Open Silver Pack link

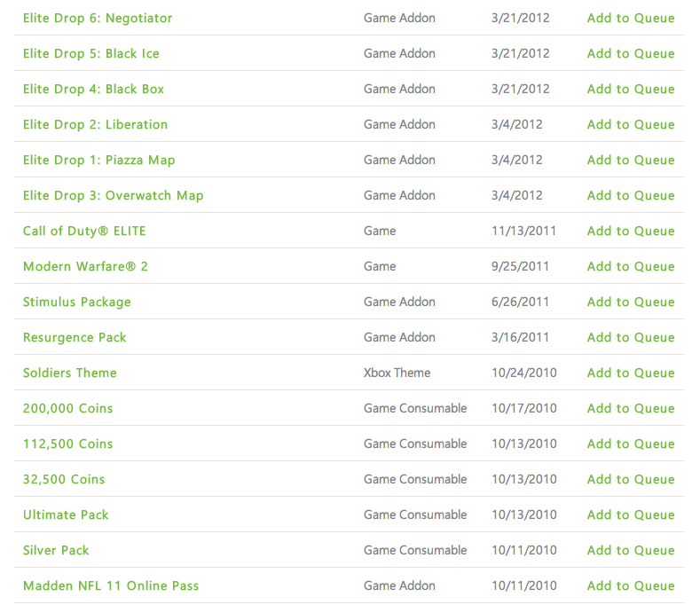56,551
